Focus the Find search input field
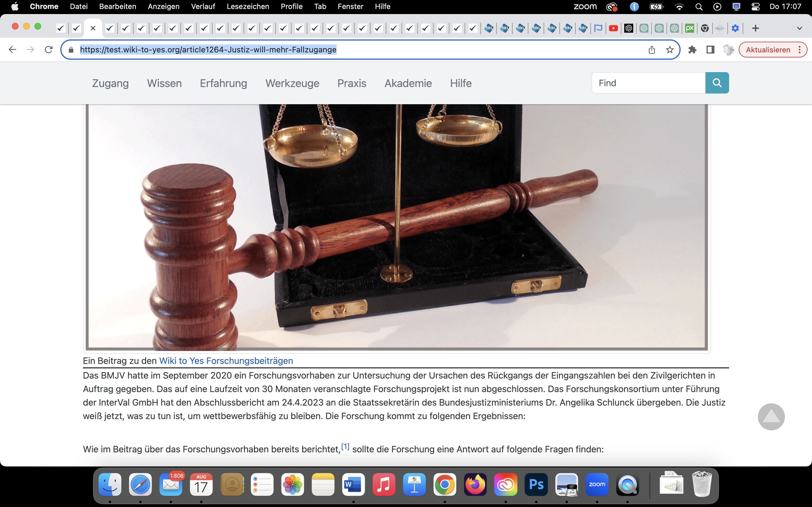 coord(648,83)
